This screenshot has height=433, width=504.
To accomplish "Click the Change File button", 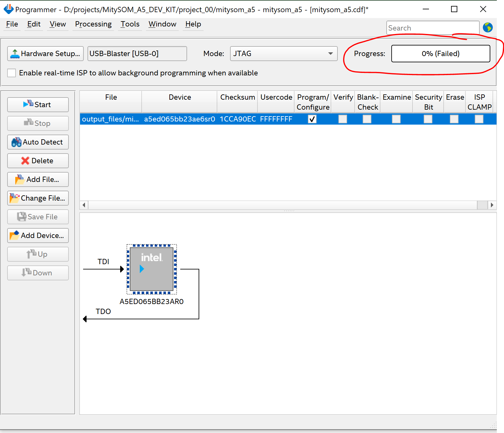I will click(38, 198).
